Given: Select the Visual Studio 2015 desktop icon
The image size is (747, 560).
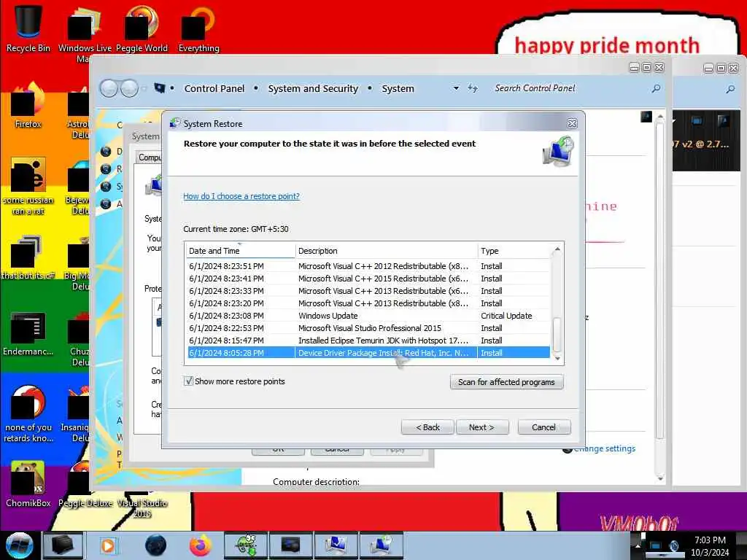Looking at the screenshot, I should [x=142, y=505].
